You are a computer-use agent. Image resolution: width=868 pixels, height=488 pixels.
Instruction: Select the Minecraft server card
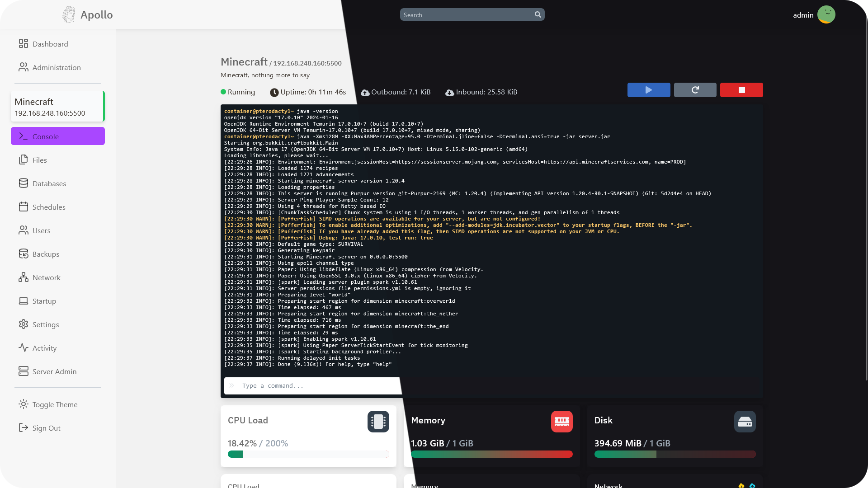[57, 107]
